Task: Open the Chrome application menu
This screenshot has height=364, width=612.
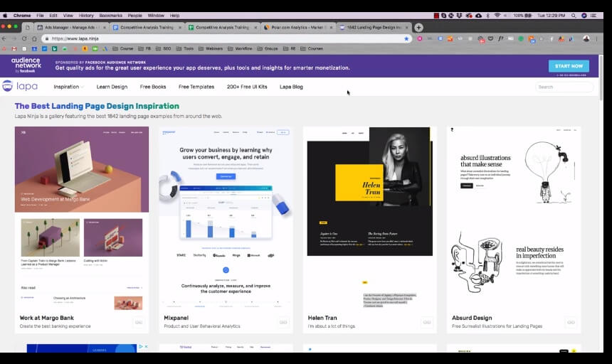Action: (22, 16)
